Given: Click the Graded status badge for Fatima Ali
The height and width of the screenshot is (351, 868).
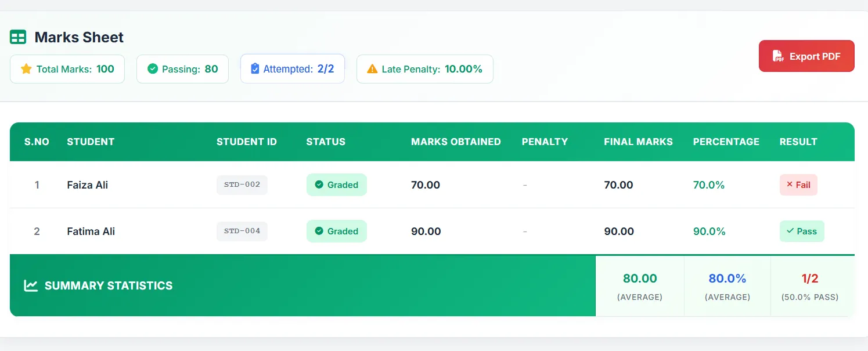Looking at the screenshot, I should click(336, 231).
